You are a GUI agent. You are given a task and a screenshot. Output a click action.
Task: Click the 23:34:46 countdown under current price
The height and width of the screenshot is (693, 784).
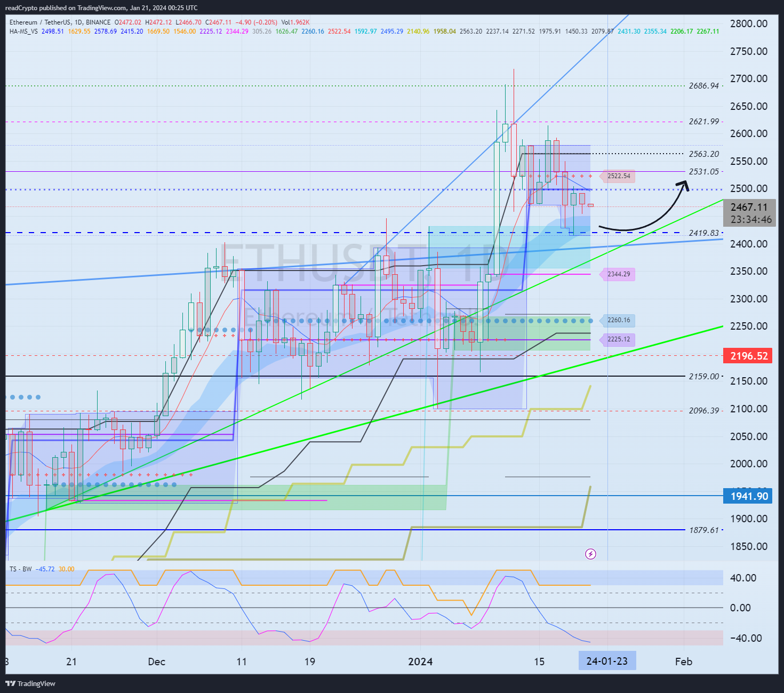tap(751, 220)
